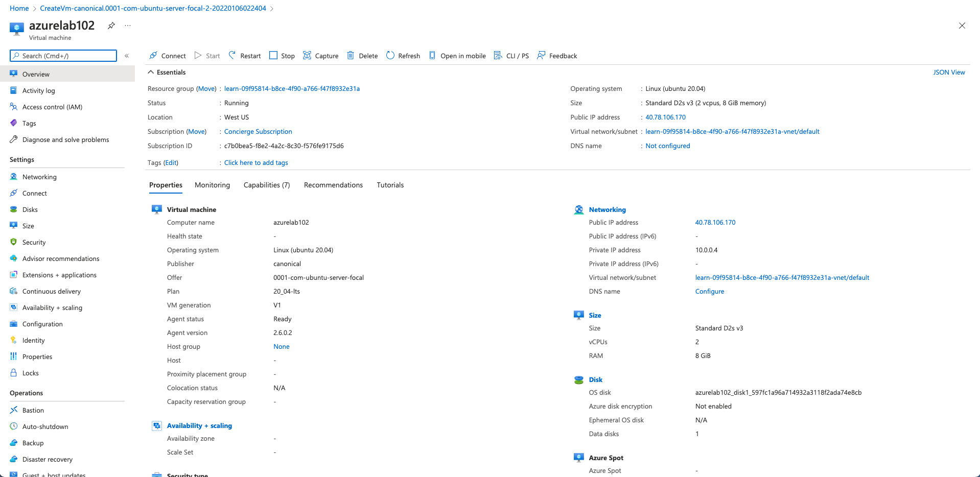Open the Capabilities (7) tab
This screenshot has height=477, width=980.
(266, 185)
